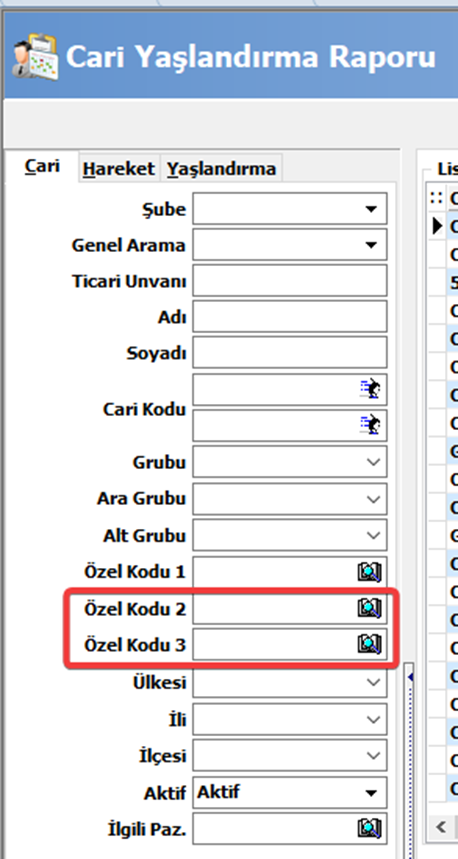Viewport: 458px width, 859px height.
Task: Open the Grubu dropdown list
Action: [x=373, y=462]
